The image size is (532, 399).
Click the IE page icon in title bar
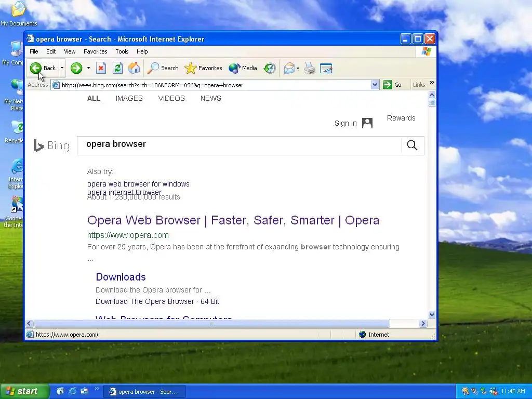[x=30, y=38]
